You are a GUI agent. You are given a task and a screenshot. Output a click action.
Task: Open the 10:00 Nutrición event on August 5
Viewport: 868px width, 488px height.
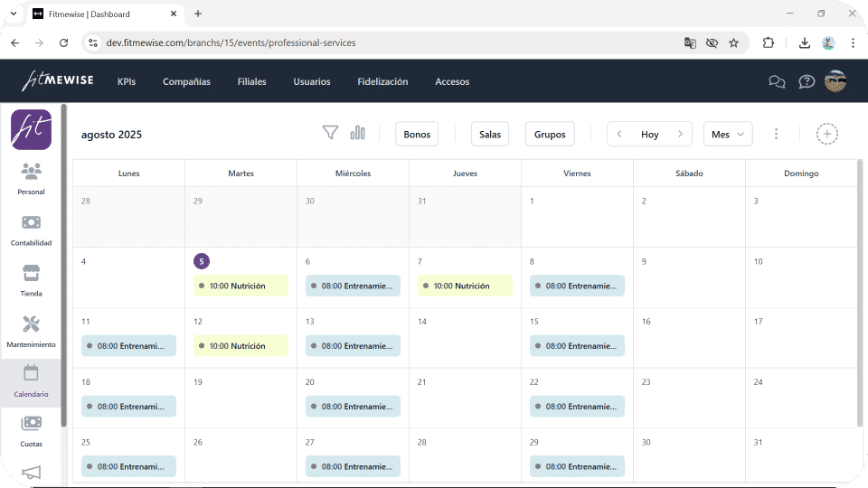tap(241, 286)
